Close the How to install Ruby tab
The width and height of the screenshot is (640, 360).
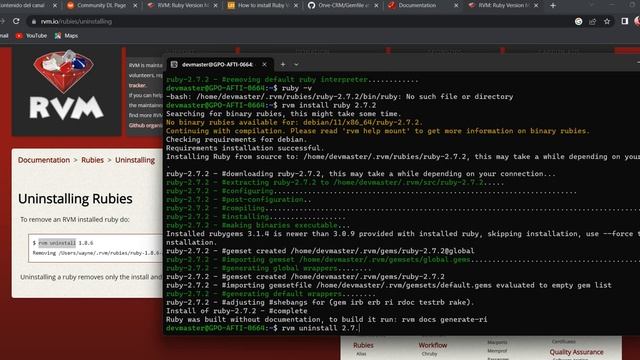tap(296, 6)
